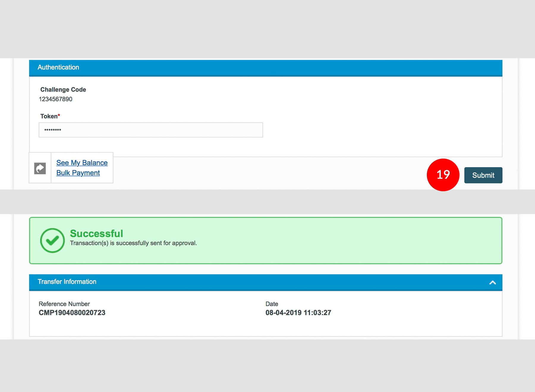This screenshot has height=392, width=535.
Task: Select the challenge code 1234567890
Action: click(x=56, y=99)
